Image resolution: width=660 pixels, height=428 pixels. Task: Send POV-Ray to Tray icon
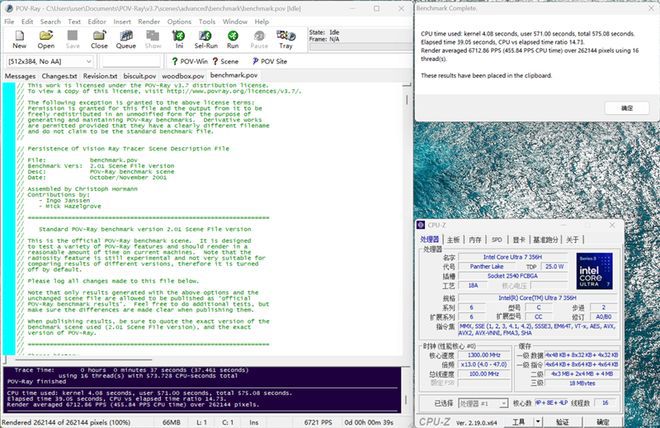pyautogui.click(x=286, y=40)
